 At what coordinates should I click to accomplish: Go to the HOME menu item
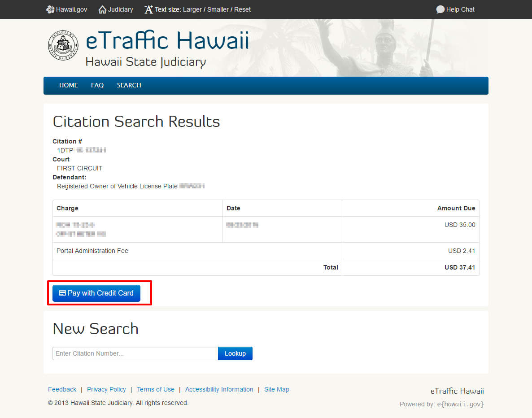pos(69,85)
